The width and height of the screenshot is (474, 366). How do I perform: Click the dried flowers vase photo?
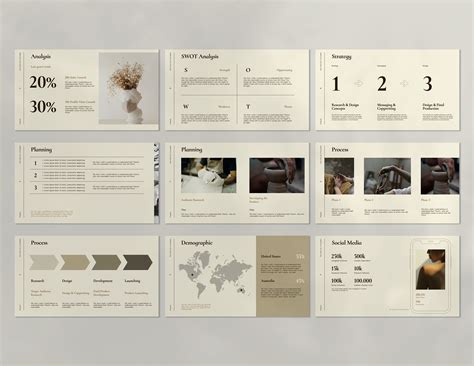(129, 89)
